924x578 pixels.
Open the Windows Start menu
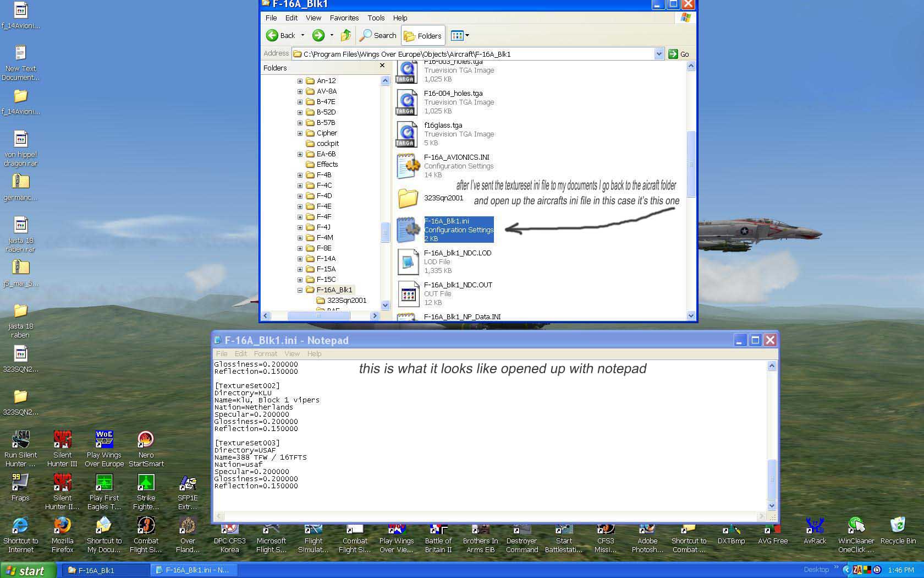click(x=28, y=570)
